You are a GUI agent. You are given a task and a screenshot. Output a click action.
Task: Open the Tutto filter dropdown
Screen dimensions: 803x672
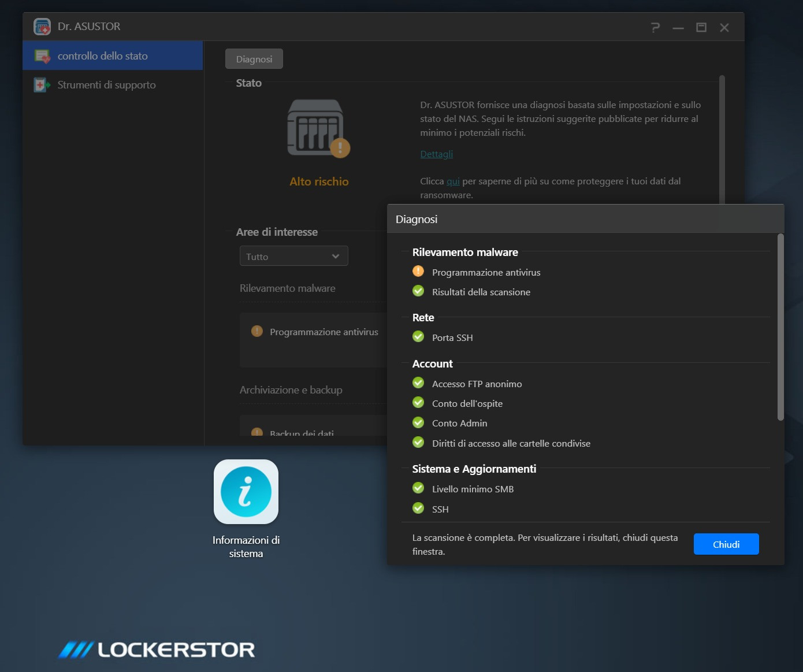pos(293,255)
